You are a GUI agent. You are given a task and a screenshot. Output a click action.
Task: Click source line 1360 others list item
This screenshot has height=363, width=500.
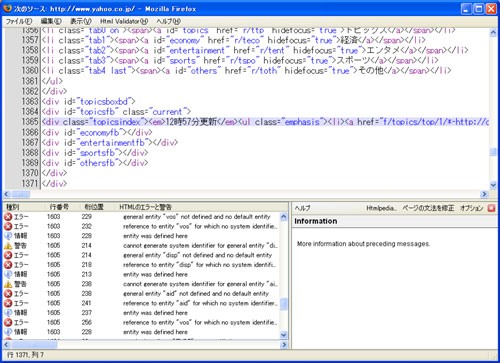246,71
